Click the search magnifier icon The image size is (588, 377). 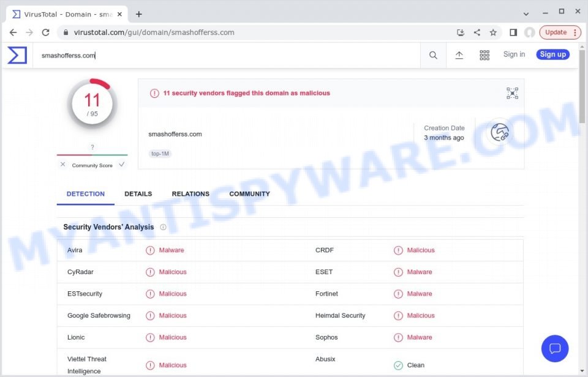click(x=433, y=55)
